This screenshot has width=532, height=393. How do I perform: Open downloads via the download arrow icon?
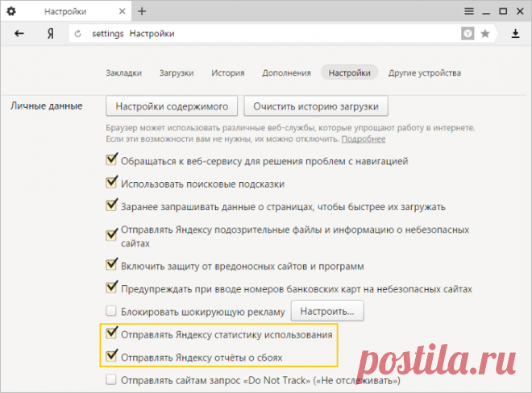pos(516,34)
